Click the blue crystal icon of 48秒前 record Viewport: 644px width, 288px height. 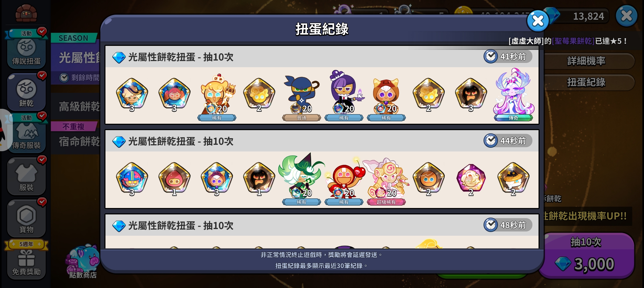click(119, 226)
